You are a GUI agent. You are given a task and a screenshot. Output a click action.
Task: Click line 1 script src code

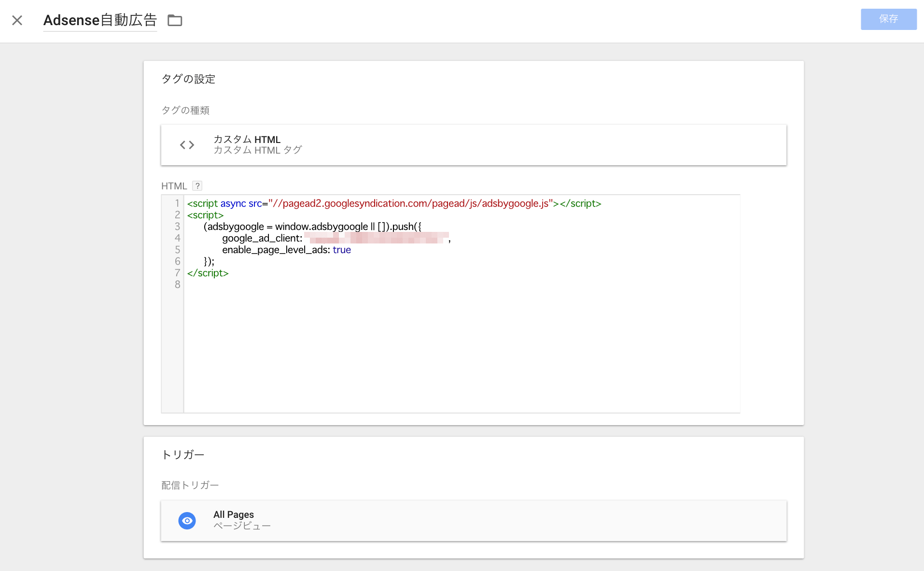[394, 203]
